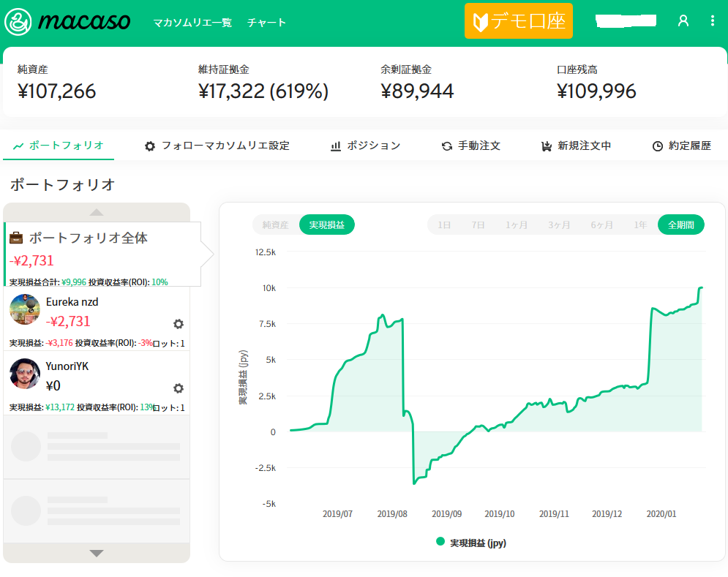Image resolution: width=728 pixels, height=577 pixels.
Task: Go to the 約定履歴 tab
Action: 682,146
